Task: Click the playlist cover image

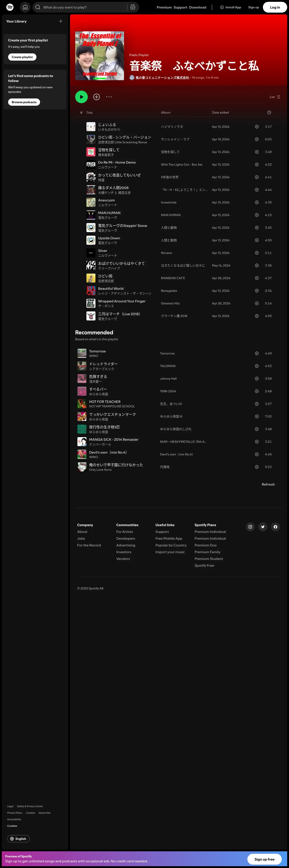Action: [99, 56]
